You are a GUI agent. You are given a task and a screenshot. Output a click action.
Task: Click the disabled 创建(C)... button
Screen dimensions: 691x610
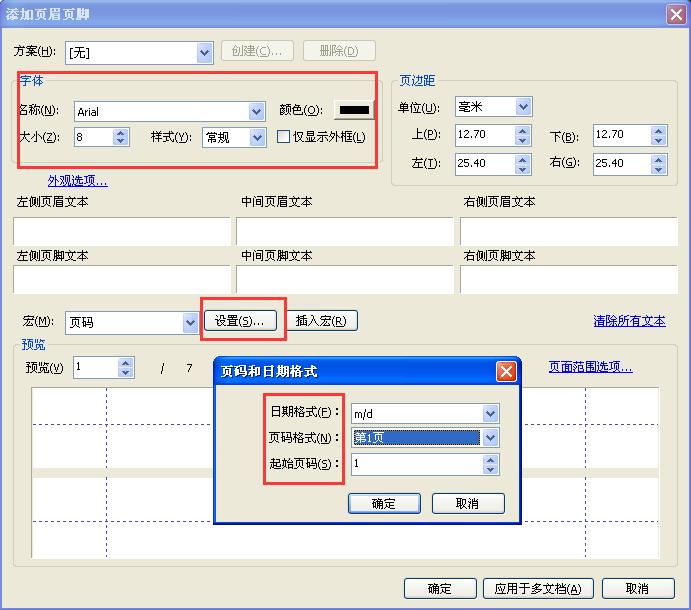tap(257, 51)
